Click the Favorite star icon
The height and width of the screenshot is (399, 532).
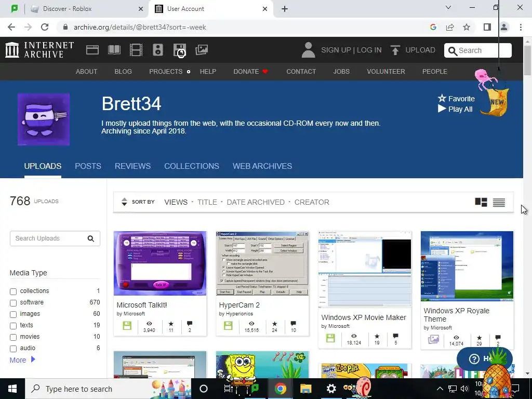442,98
